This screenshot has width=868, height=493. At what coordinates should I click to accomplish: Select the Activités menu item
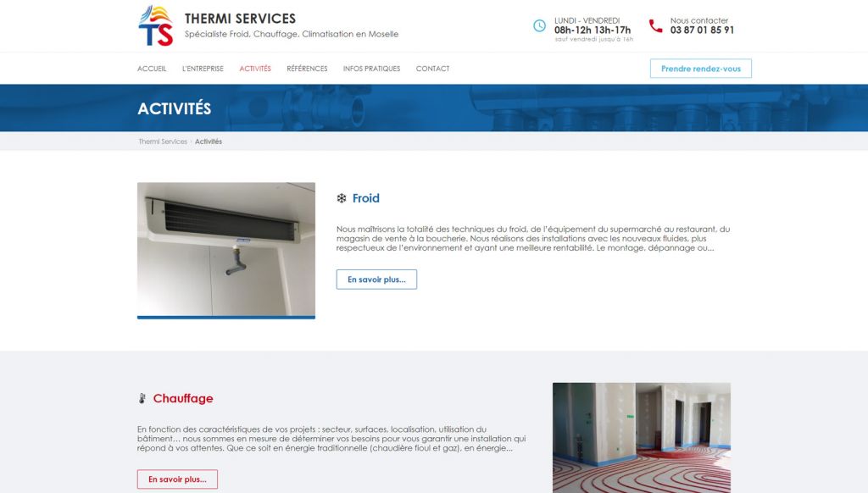(x=255, y=69)
